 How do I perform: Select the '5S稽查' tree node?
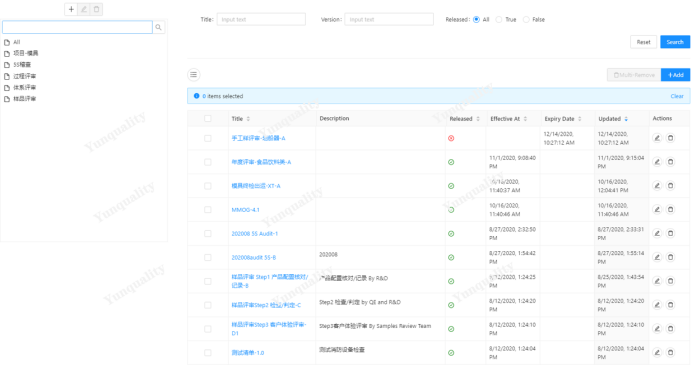pos(22,65)
